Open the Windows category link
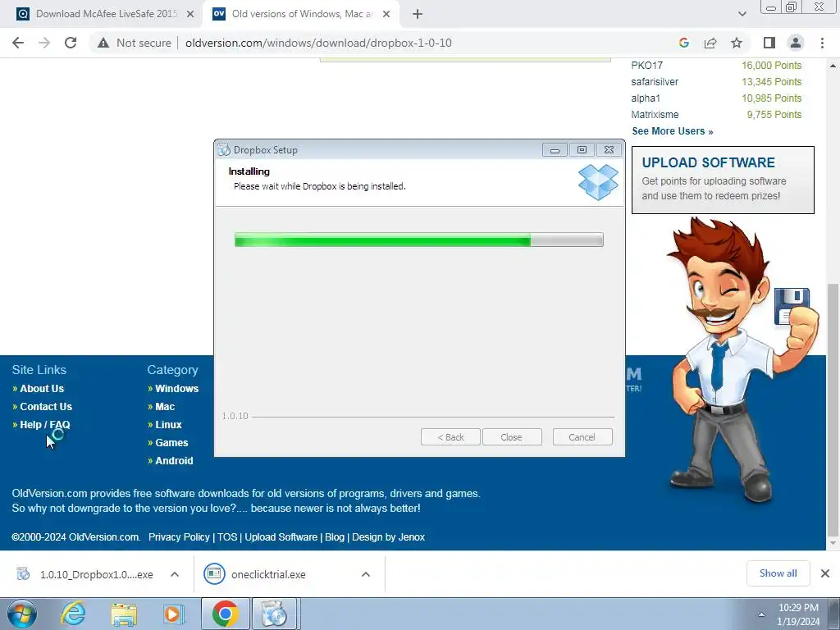The height and width of the screenshot is (630, 840). point(177,388)
